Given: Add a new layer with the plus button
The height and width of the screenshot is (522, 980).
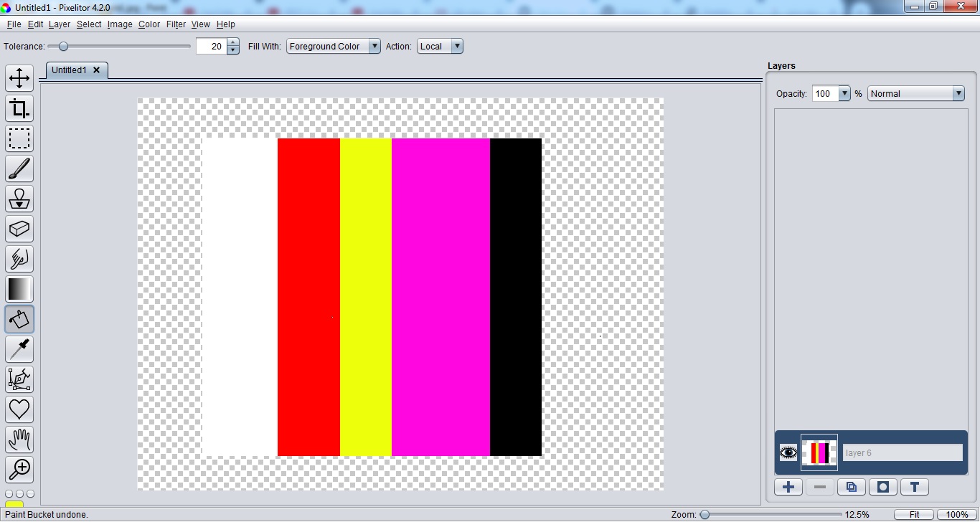Looking at the screenshot, I should [x=788, y=487].
